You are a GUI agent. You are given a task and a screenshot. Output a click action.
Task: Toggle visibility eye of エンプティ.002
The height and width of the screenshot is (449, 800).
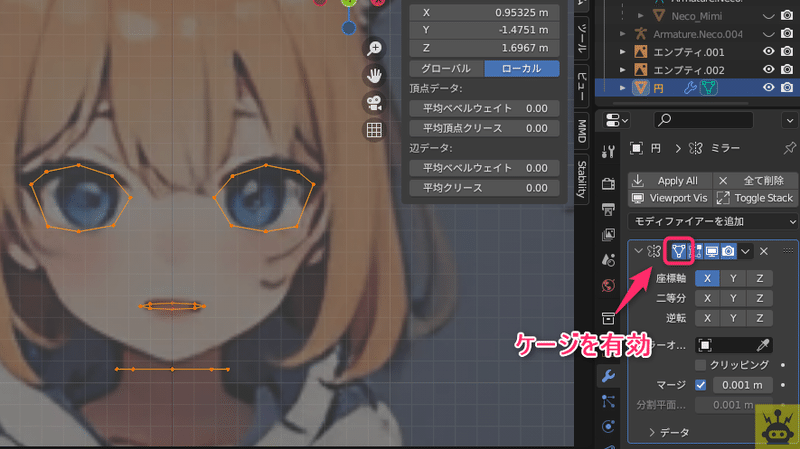coord(768,69)
